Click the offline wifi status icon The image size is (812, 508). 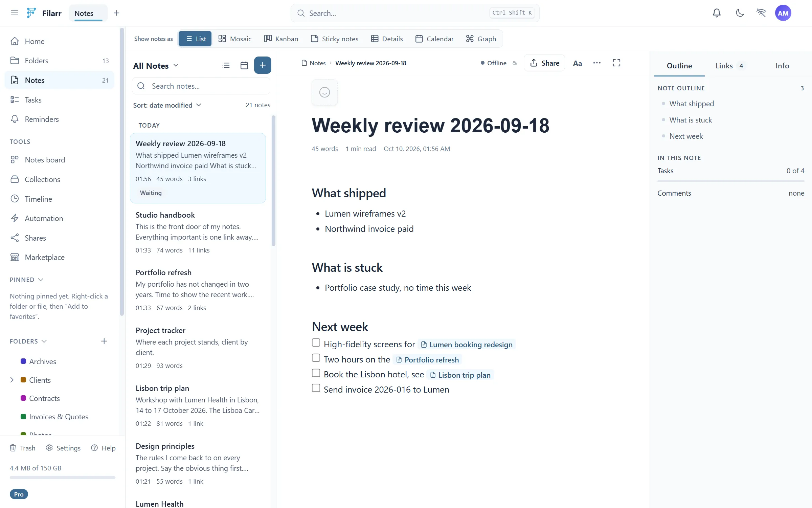(761, 13)
